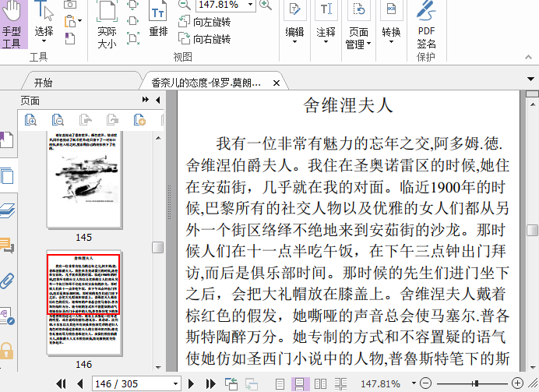
Task: Take a snapshot with the camera icon
Action: coord(70,4)
